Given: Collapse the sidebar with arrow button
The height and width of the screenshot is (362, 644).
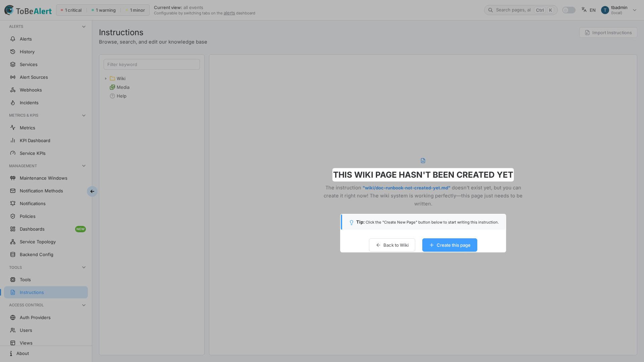Looking at the screenshot, I should pyautogui.click(x=92, y=191).
